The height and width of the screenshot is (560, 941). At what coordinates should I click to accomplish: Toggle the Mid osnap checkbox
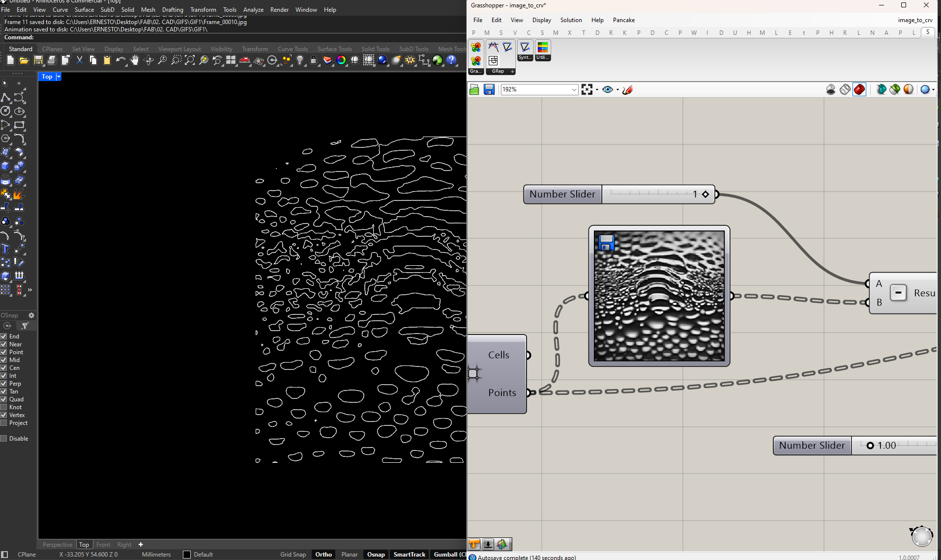pos(3,360)
